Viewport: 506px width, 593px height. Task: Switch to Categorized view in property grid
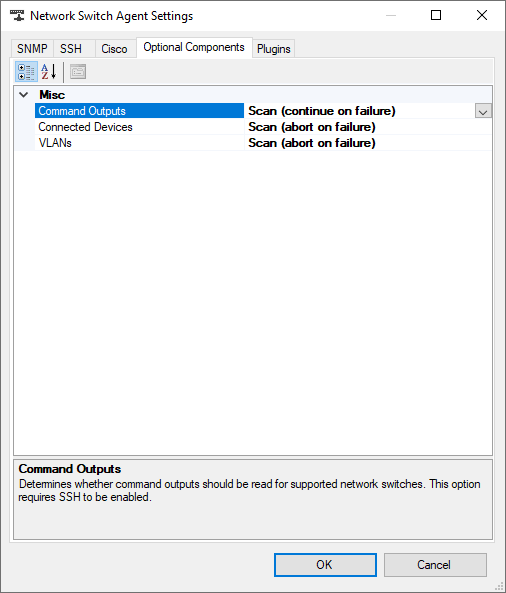pyautogui.click(x=26, y=71)
